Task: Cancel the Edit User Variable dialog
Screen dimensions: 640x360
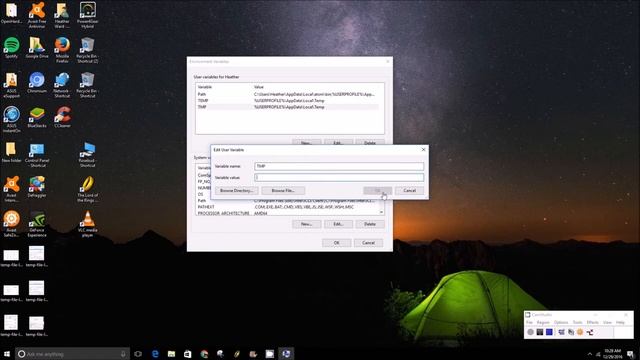Action: click(409, 191)
